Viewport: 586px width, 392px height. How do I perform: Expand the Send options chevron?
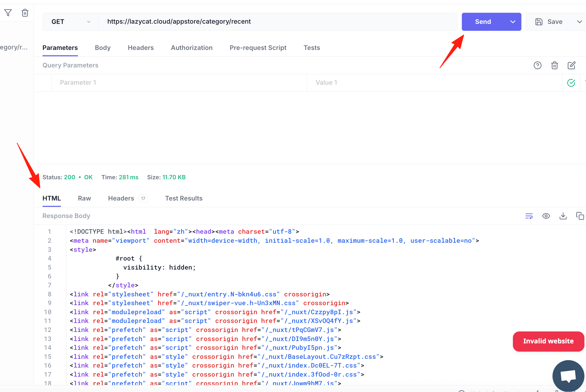(x=513, y=22)
